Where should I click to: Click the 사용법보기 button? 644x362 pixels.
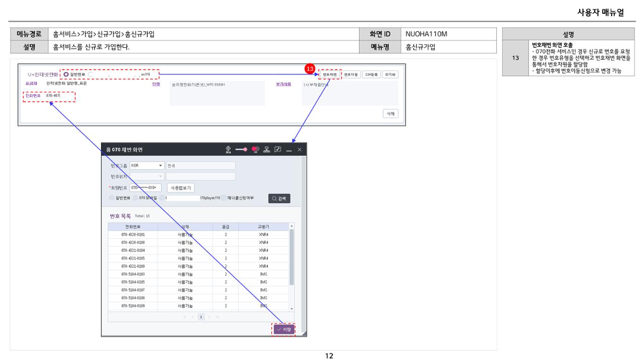(x=181, y=187)
